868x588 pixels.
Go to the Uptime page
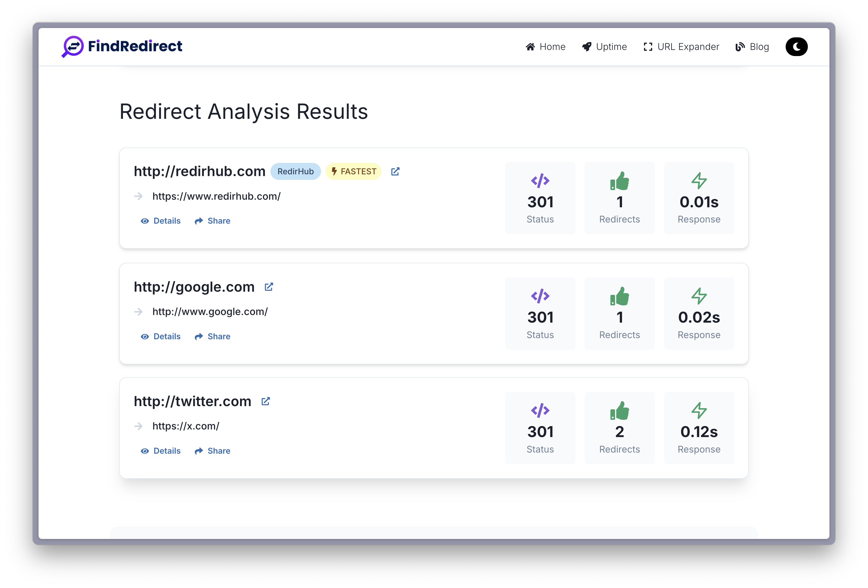point(604,47)
